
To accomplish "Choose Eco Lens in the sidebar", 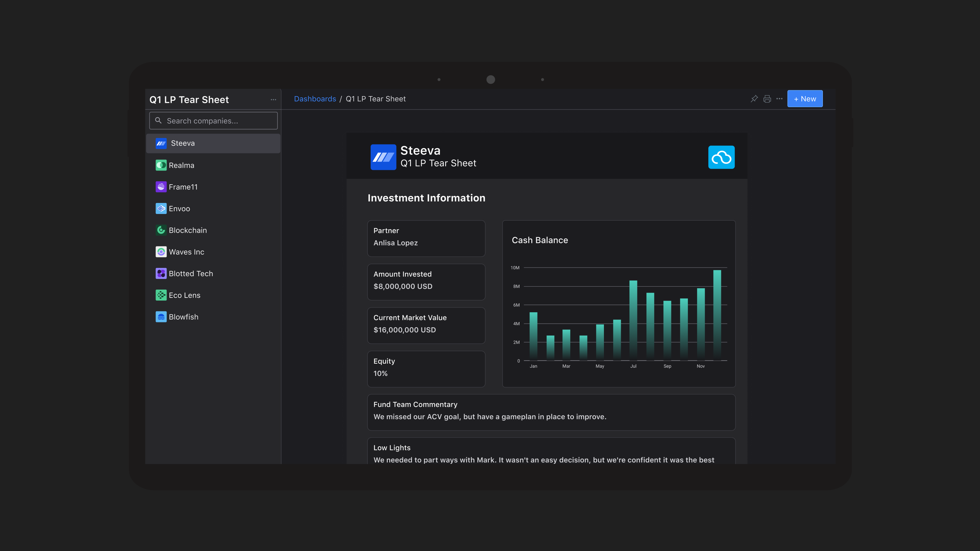I will coord(184,295).
